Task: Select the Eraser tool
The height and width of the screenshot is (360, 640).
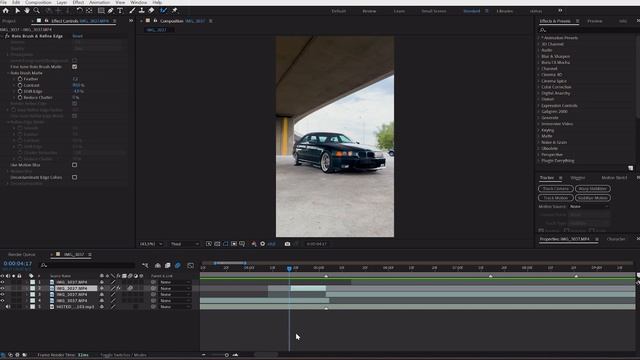Action: (x=151, y=11)
